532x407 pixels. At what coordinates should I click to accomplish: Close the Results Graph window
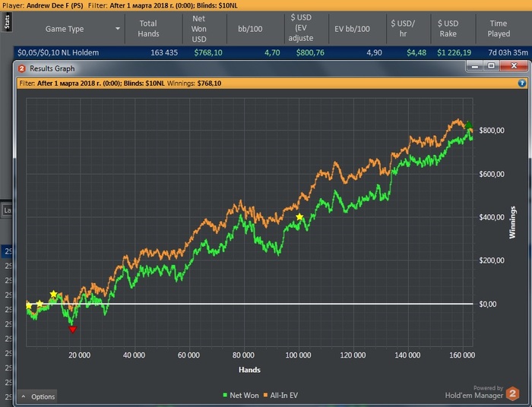point(514,66)
